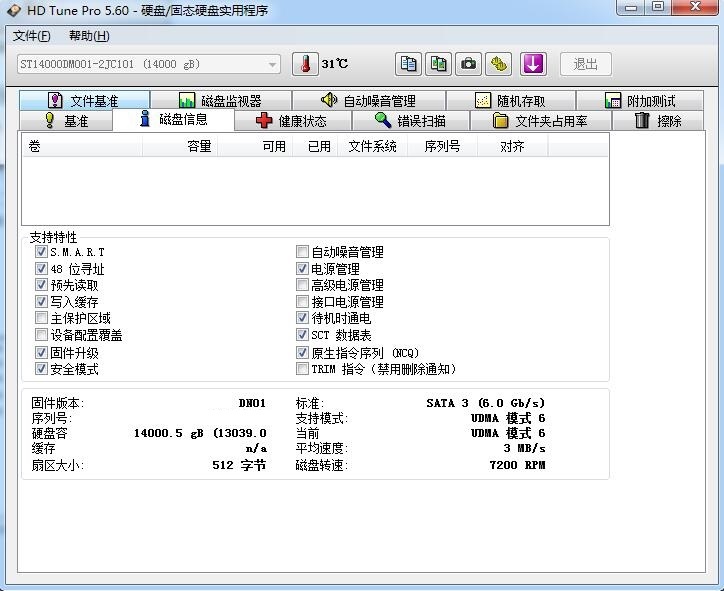Switch to the 错误扫描 tab
Viewport: 724px width, 591px height.
pos(410,121)
